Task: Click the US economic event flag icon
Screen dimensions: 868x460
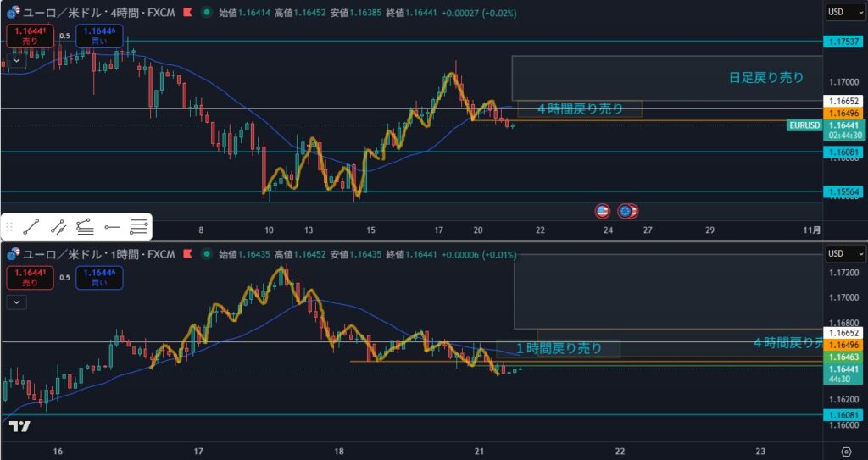Action: click(x=603, y=210)
